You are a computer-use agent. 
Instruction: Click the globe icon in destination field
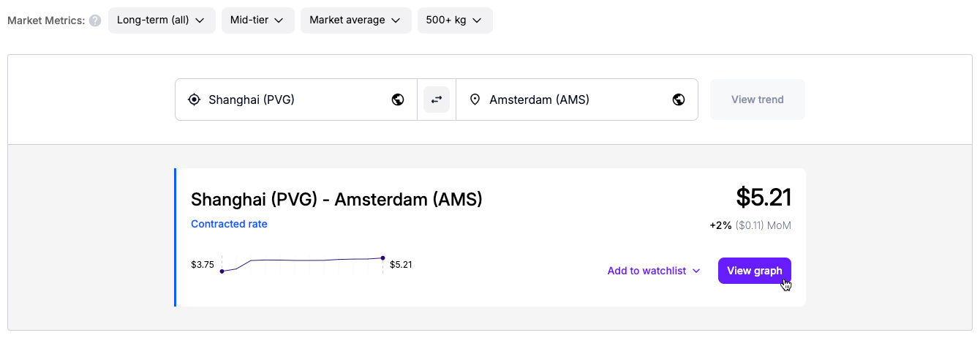point(679,99)
